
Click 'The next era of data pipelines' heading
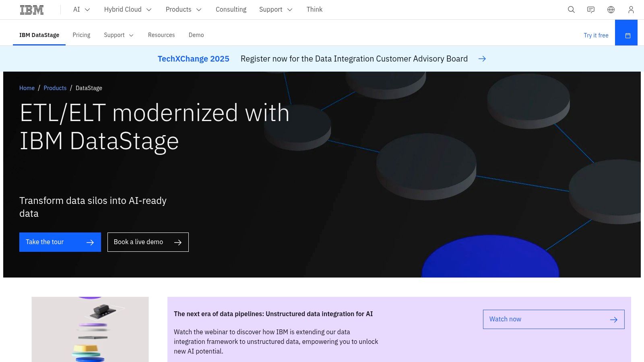273,314
